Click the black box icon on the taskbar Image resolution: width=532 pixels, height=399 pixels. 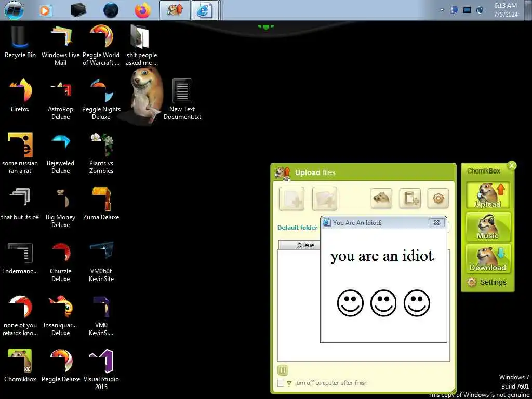pyautogui.click(x=78, y=10)
